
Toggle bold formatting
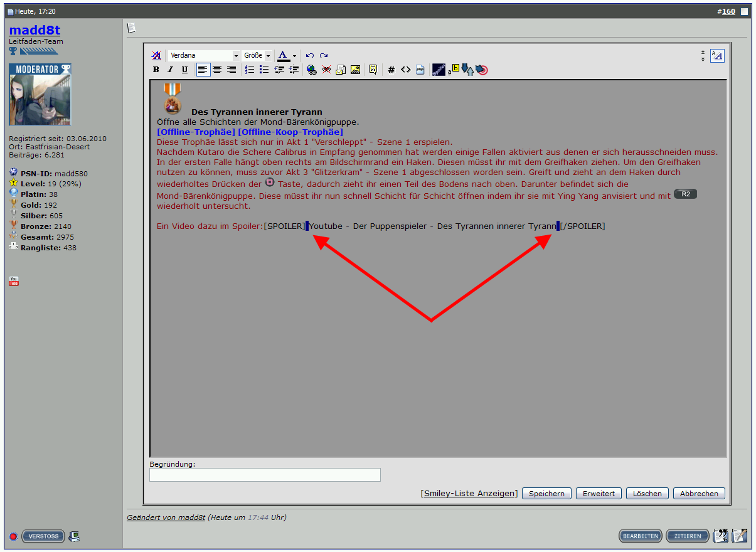tap(156, 70)
